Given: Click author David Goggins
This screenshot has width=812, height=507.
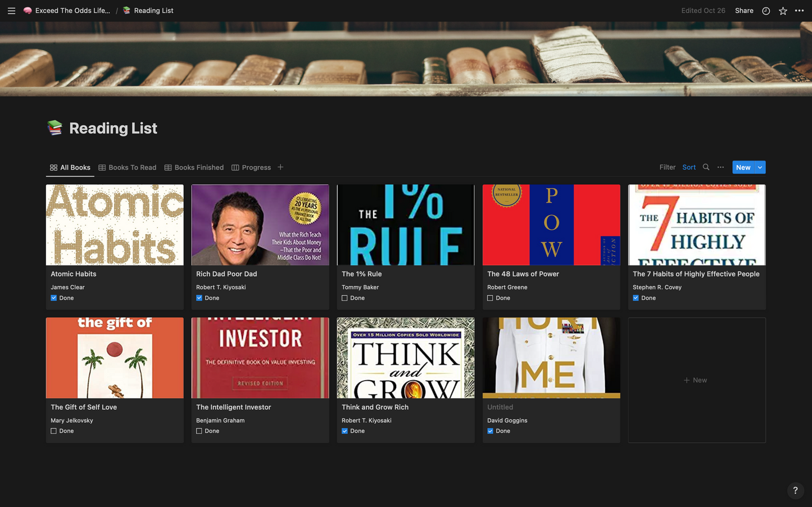Looking at the screenshot, I should pyautogui.click(x=507, y=420).
